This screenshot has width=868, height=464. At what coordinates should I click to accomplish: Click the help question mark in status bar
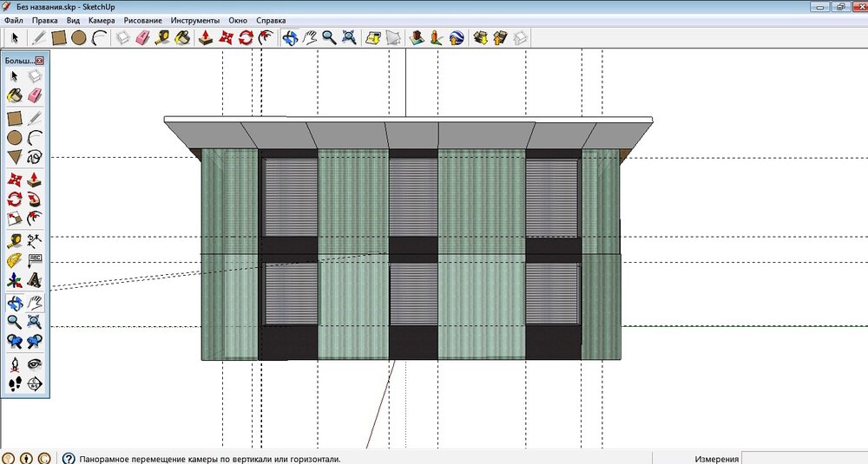[69, 458]
